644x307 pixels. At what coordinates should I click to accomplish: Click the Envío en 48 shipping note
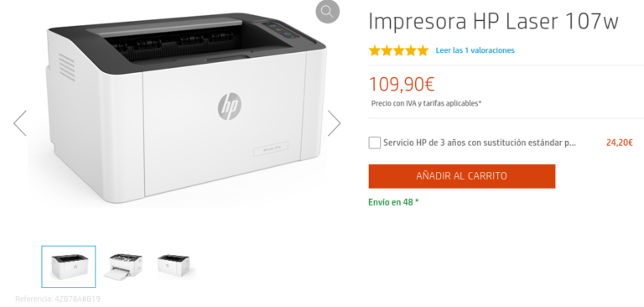[x=393, y=202]
